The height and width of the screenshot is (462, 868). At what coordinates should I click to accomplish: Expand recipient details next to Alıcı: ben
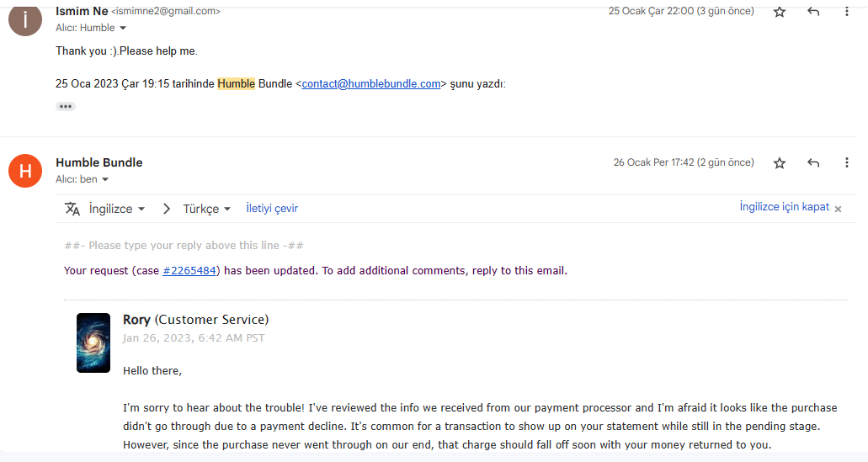tap(105, 179)
